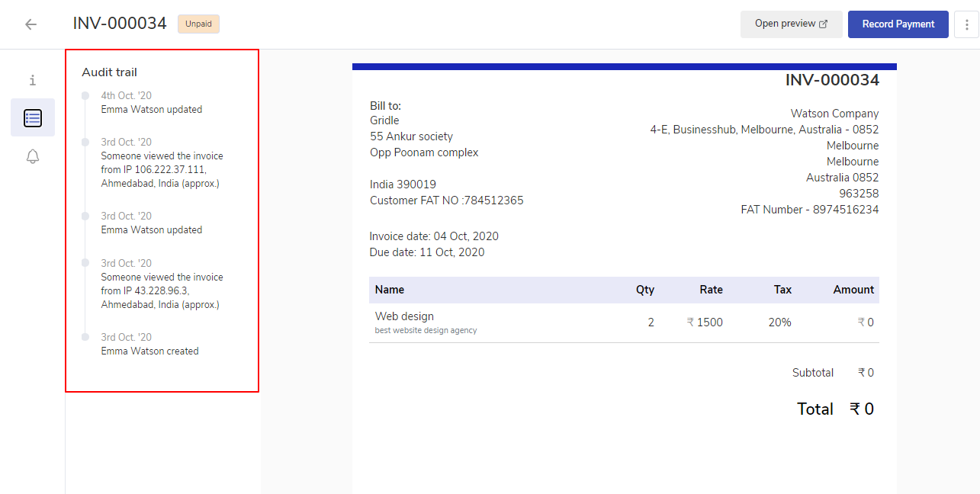Open the notifications bell icon
Image resolution: width=980 pixels, height=494 pixels.
click(x=33, y=156)
